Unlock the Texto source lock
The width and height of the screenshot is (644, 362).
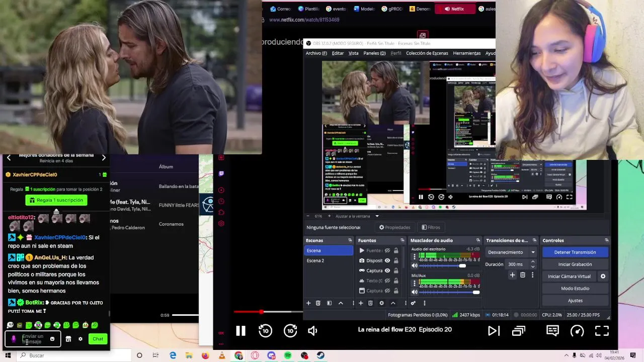(x=396, y=281)
